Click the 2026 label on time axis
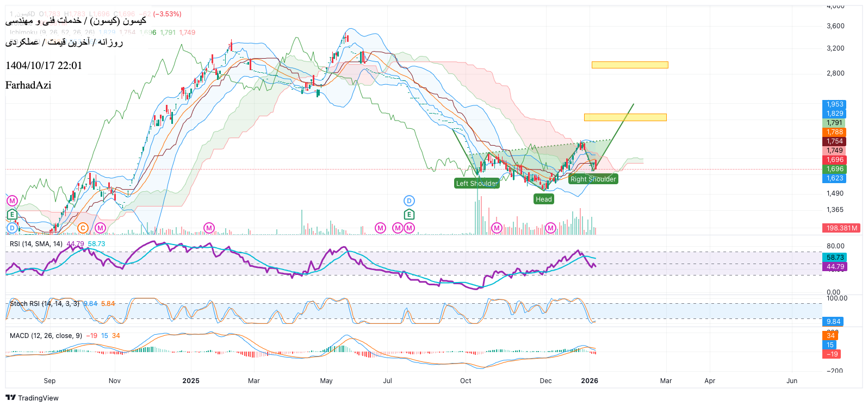The height and width of the screenshot is (407, 868). click(x=590, y=381)
